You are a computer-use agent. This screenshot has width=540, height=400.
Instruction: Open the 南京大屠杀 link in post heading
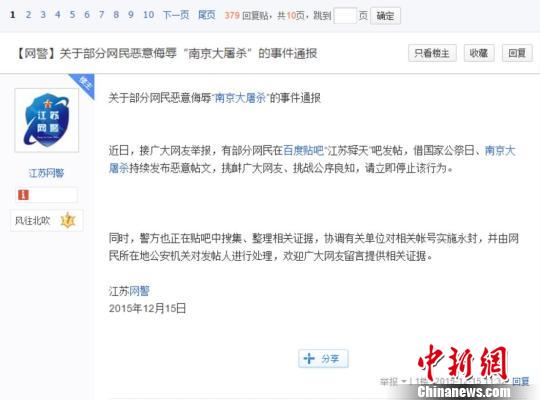pos(240,98)
